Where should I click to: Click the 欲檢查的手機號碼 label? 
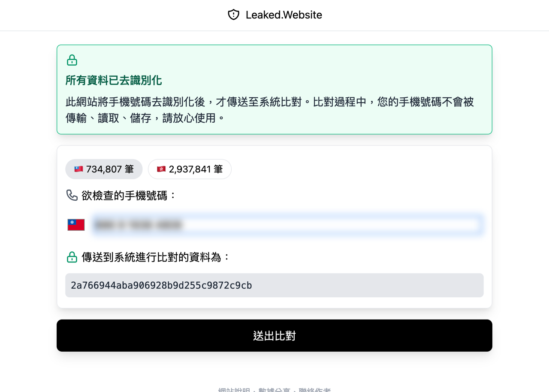(129, 196)
